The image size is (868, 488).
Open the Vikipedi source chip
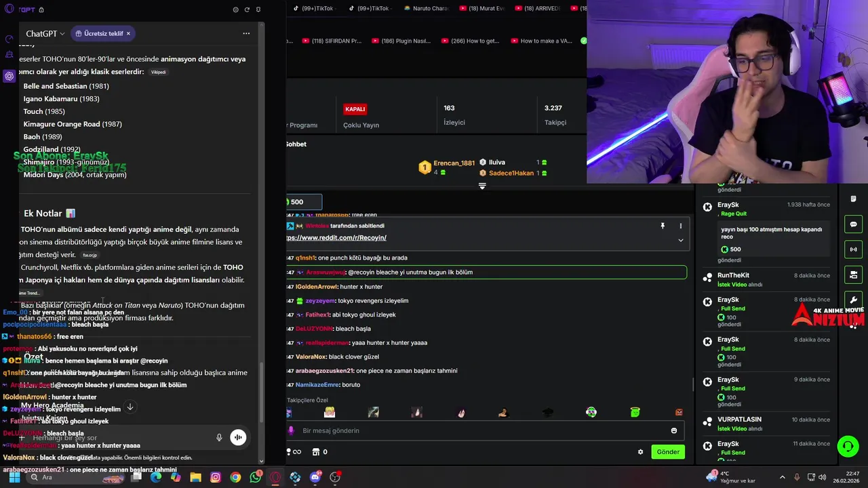coord(158,72)
